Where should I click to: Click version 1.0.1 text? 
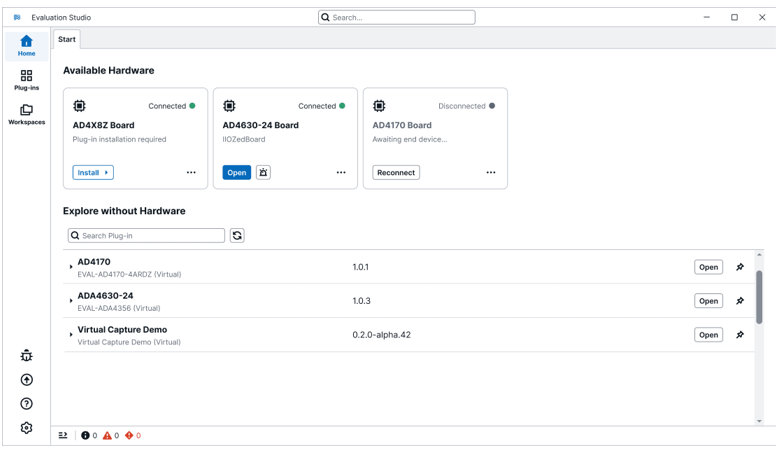point(360,267)
